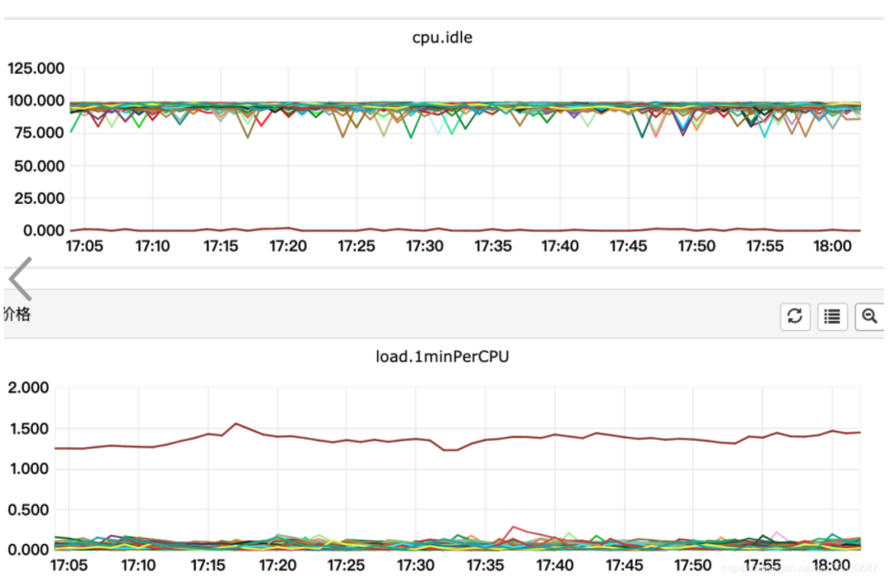Click the 125.000 y-axis label
894x588 pixels.
tap(36, 69)
